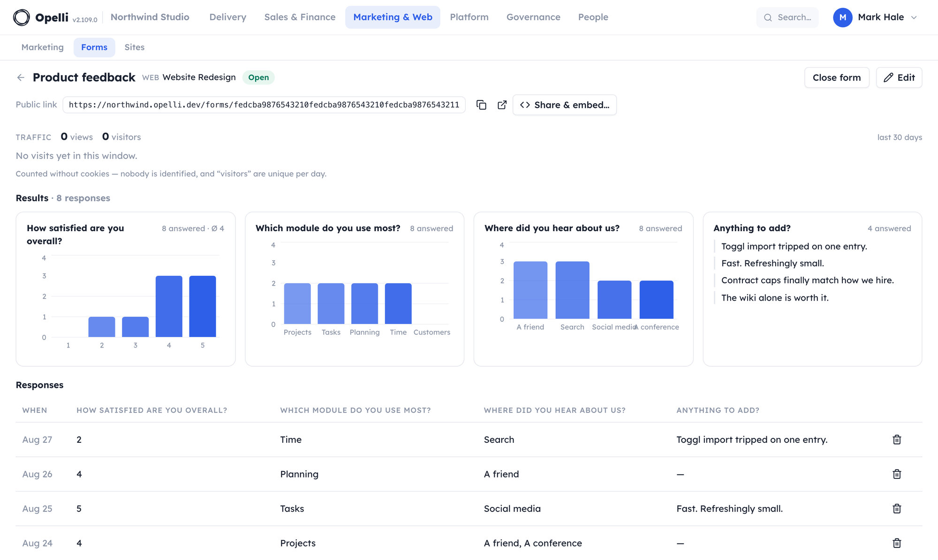This screenshot has height=560, width=938.
Task: Switch to the Marketing tab
Action: [43, 47]
